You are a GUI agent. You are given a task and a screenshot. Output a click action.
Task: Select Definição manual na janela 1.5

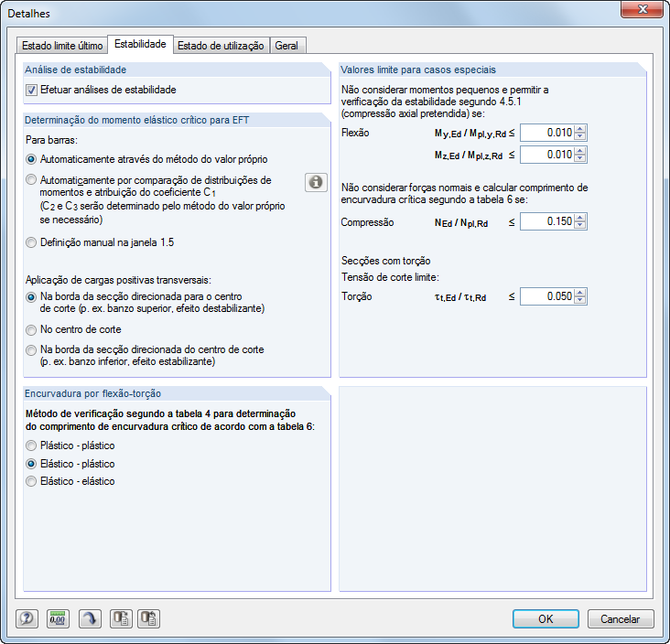point(31,242)
